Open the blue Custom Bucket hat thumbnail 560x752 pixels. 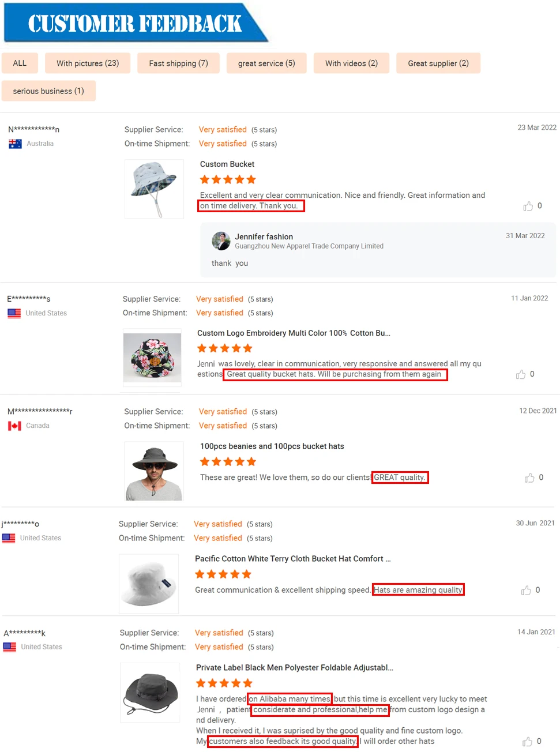[154, 189]
